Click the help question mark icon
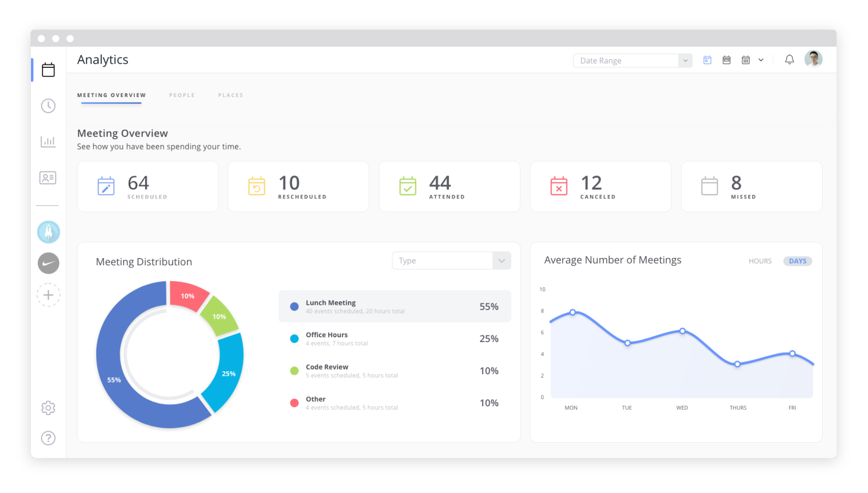Viewport: 868px width, 493px height. pos(48,438)
